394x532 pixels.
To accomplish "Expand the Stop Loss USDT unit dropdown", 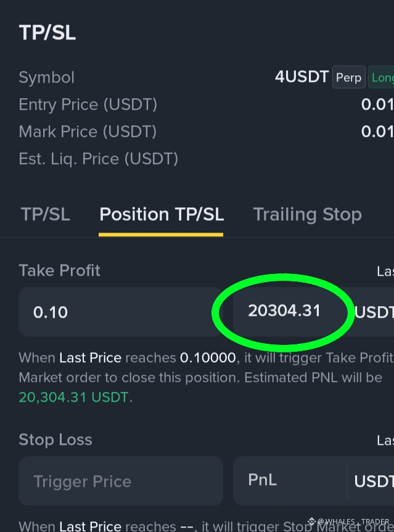I will point(374,481).
